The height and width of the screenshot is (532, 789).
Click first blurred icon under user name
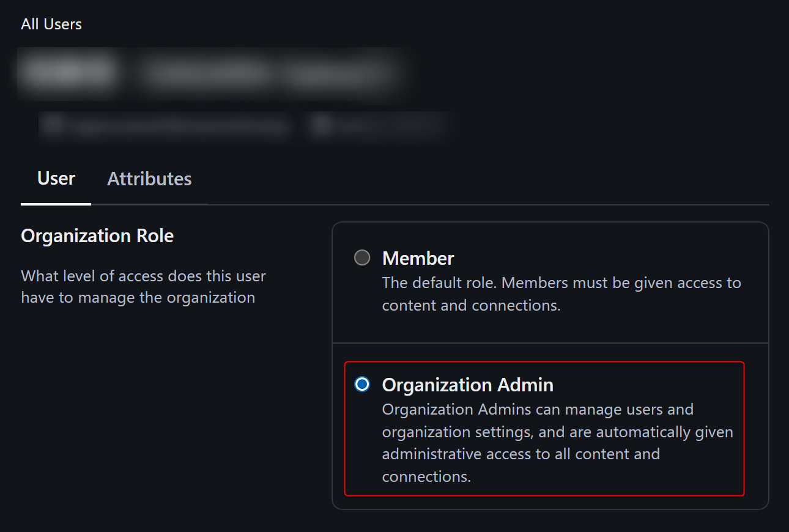point(54,126)
